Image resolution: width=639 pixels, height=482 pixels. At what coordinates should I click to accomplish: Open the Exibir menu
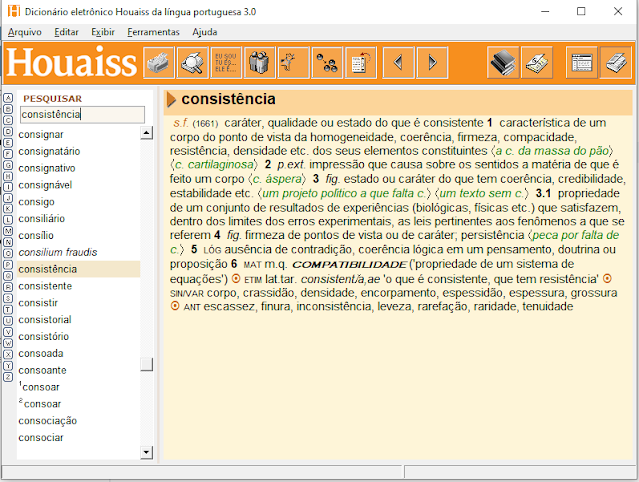tap(103, 32)
